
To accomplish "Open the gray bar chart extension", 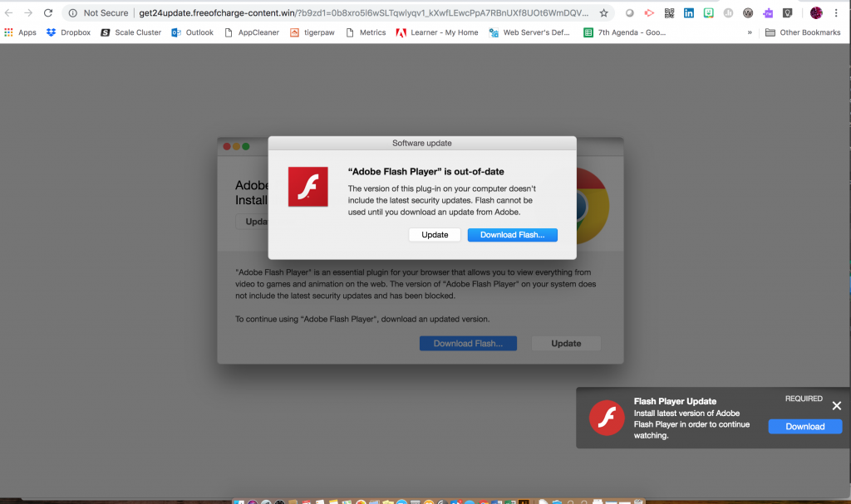I will pyautogui.click(x=728, y=13).
